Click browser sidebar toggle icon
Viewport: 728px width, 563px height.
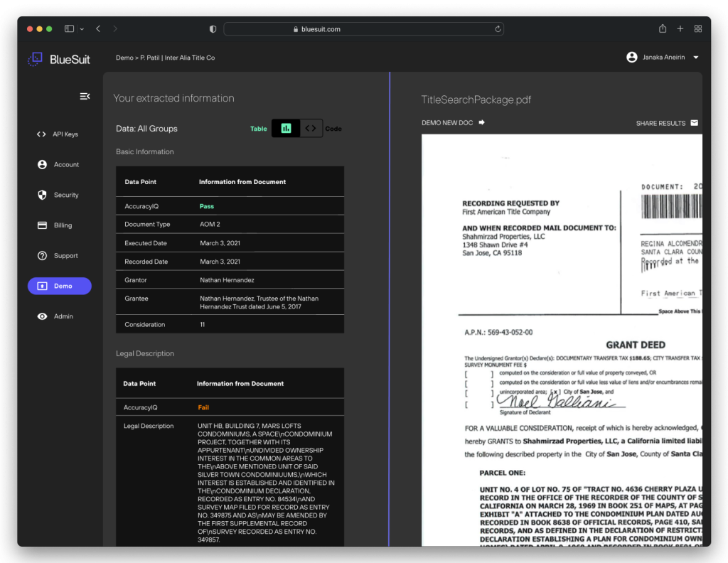(x=69, y=28)
